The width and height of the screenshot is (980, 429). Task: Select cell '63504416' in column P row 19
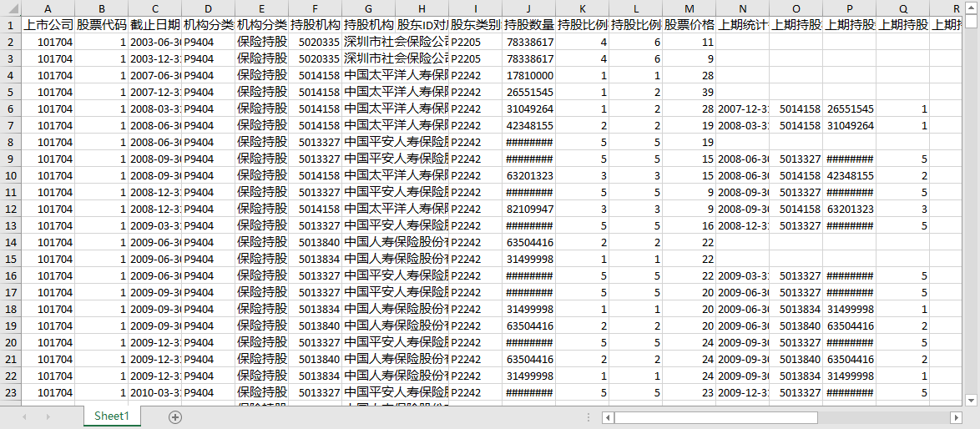pyautogui.click(x=850, y=326)
